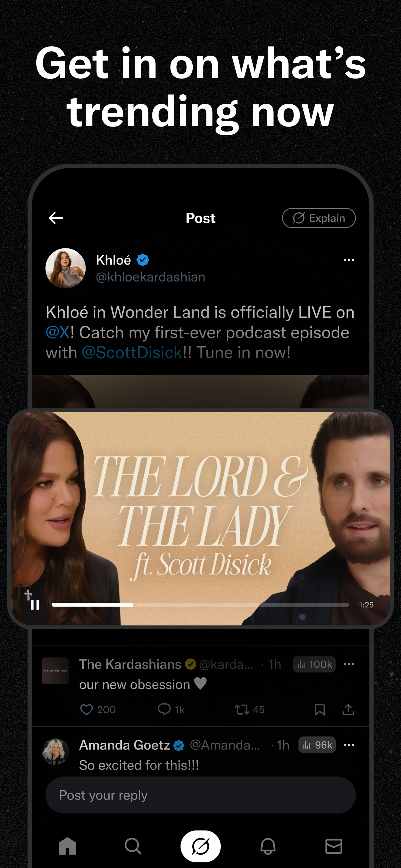Like The Kardashians reply
401x868 pixels.
[87, 710]
